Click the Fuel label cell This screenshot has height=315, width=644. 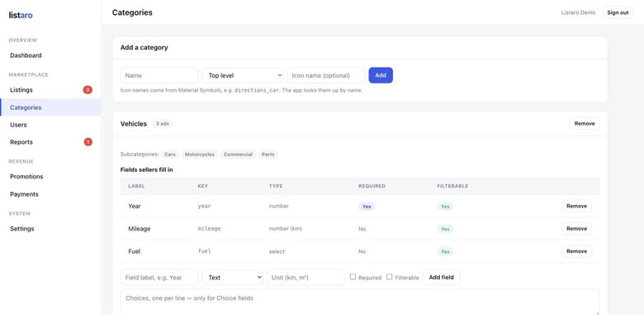click(135, 251)
